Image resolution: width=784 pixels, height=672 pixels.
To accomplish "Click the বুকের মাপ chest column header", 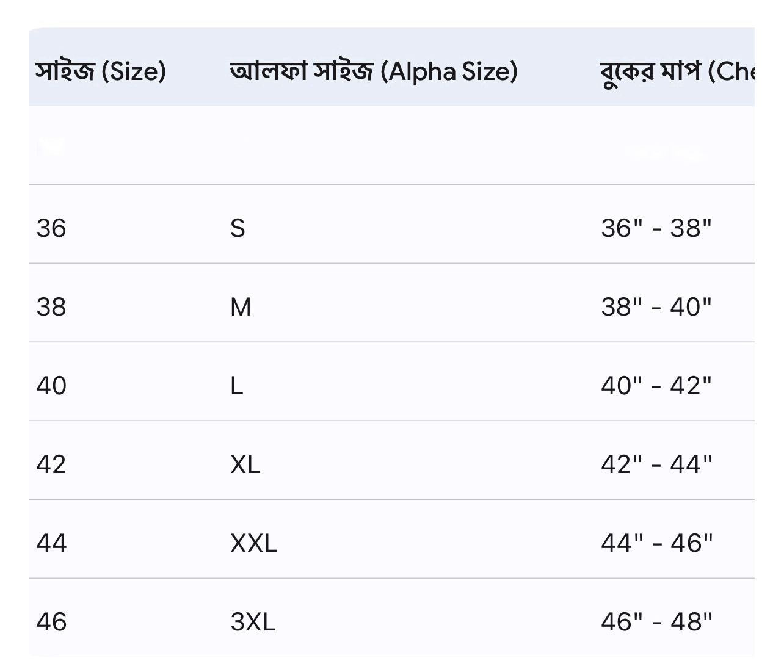I will pyautogui.click(x=677, y=71).
